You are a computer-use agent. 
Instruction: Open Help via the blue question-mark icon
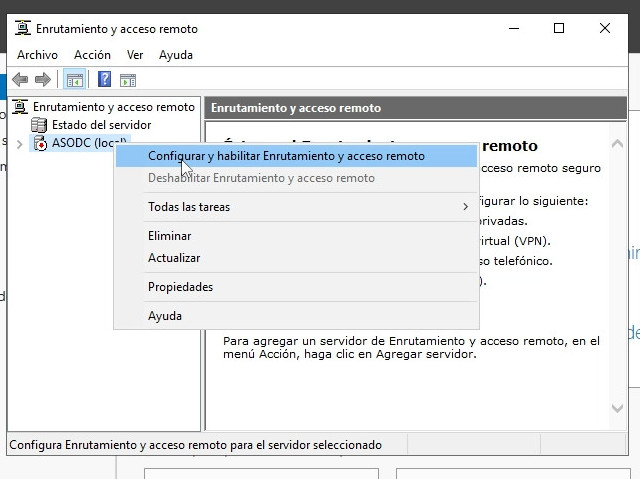tap(104, 80)
